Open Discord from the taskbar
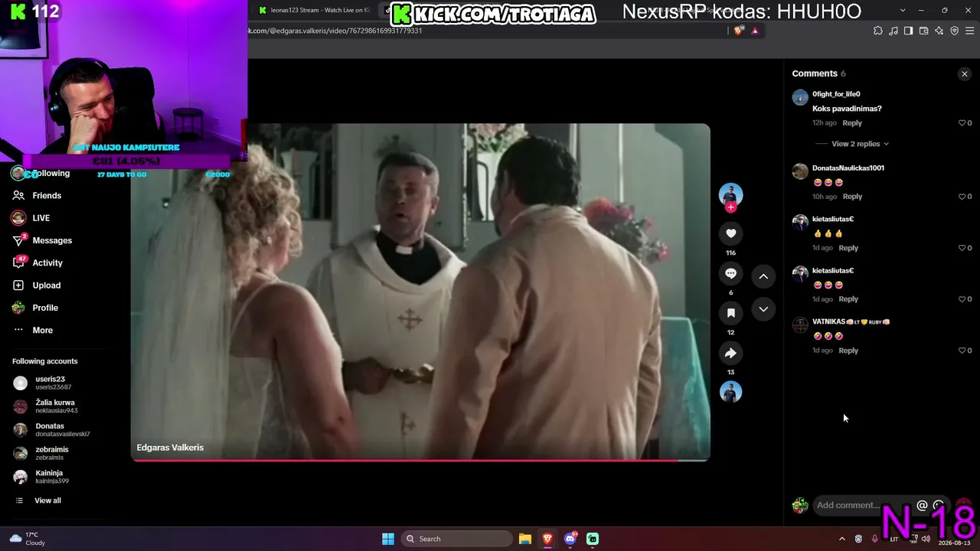The width and height of the screenshot is (980, 551). [570, 539]
